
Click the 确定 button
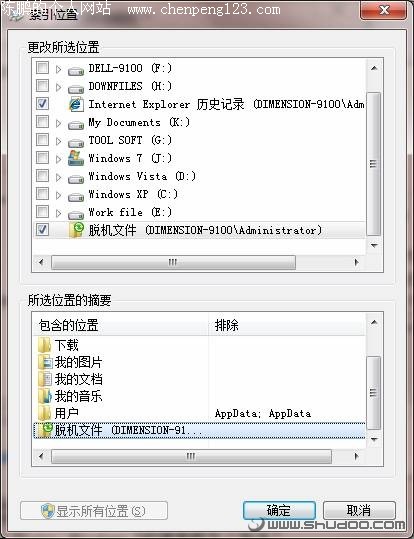coord(279,510)
